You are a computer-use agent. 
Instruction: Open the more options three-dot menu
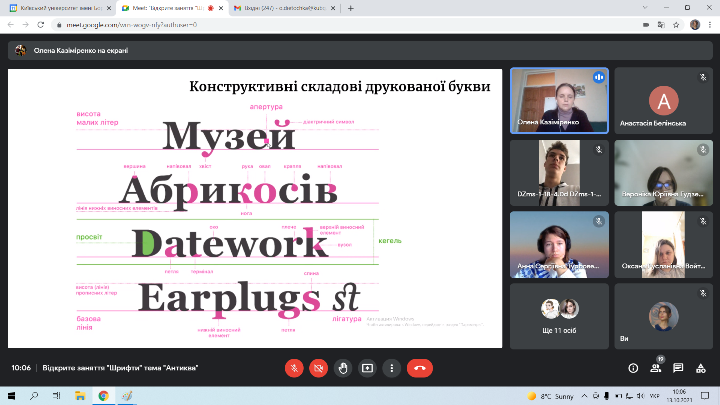(391, 367)
